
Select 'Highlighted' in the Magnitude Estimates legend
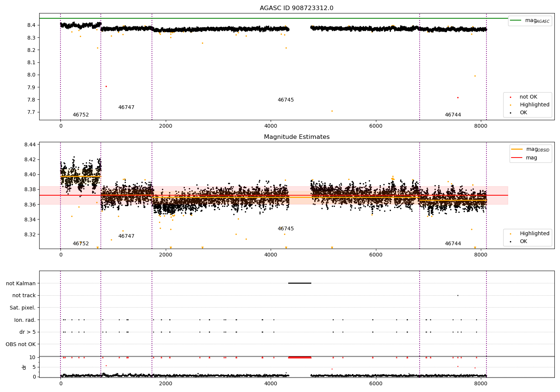pos(530,234)
